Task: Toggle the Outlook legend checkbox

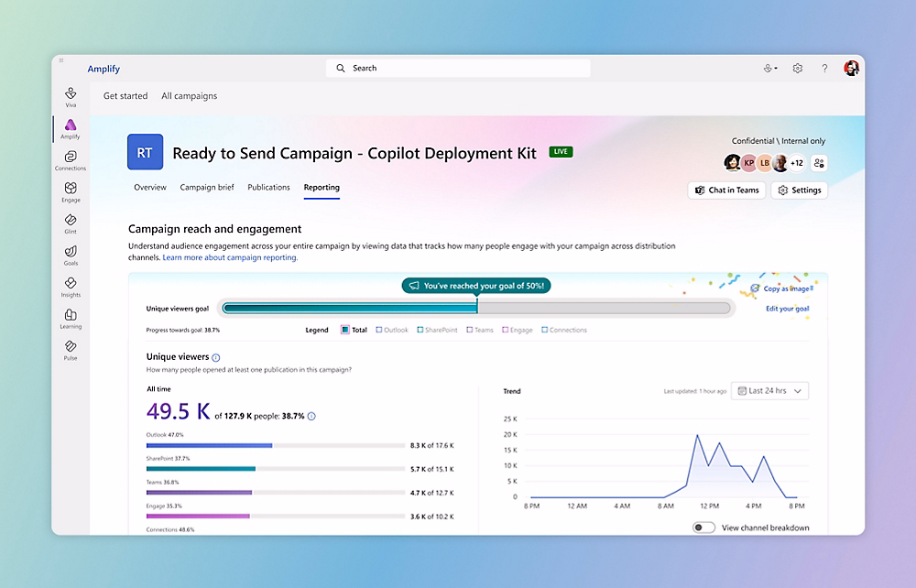Action: point(378,330)
